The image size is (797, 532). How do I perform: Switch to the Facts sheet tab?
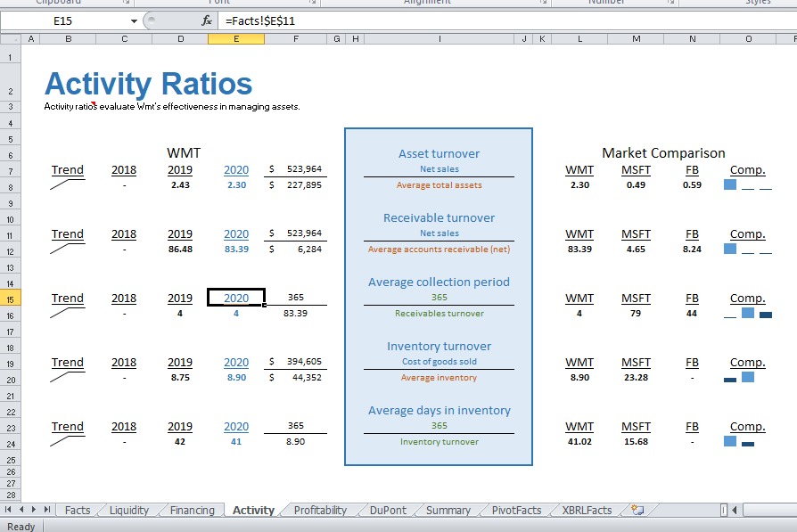pyautogui.click(x=78, y=510)
